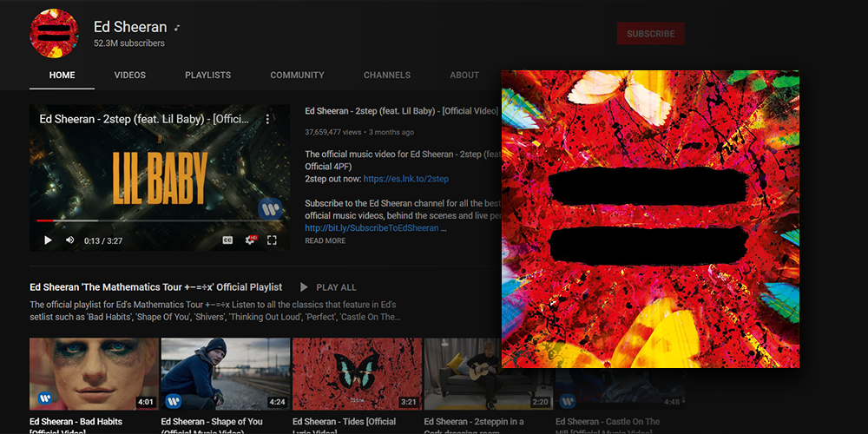Open the 2steppin dressing room video thumbnail
Viewport: 868px width, 434px height.
[x=488, y=374]
